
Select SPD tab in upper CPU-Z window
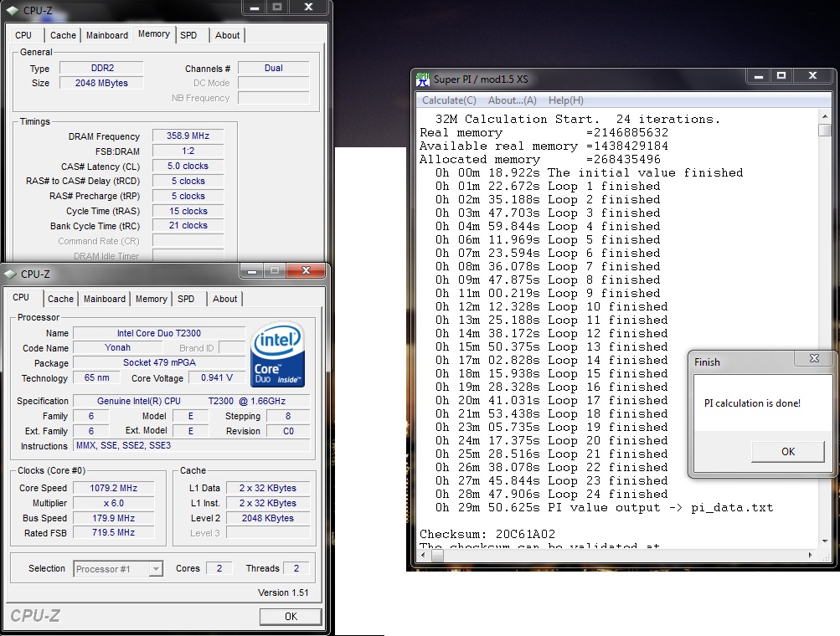coord(188,35)
